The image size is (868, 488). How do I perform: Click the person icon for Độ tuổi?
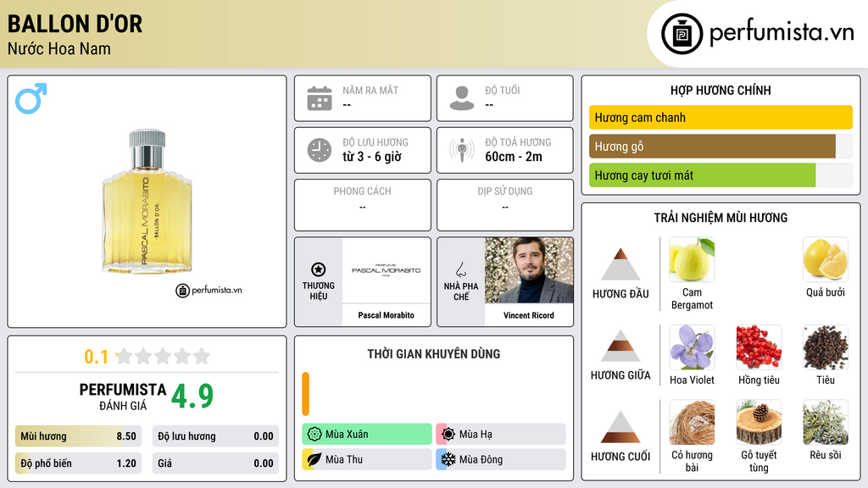point(462,98)
